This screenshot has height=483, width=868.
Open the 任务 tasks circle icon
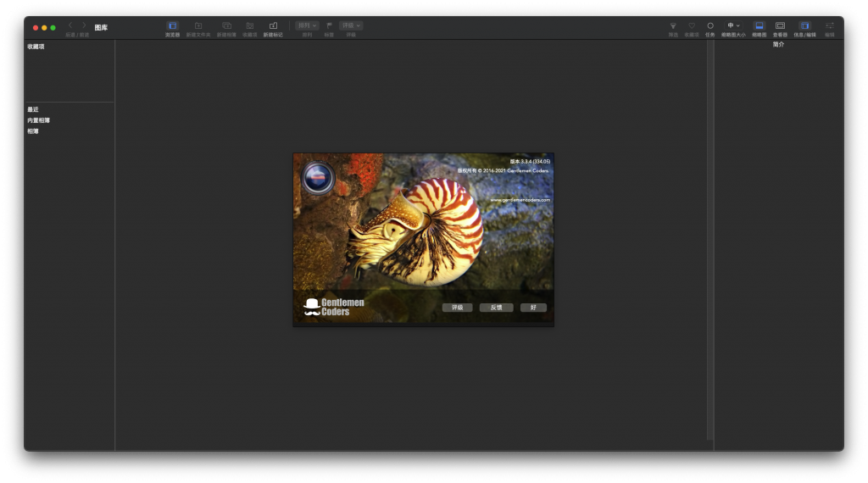click(710, 26)
